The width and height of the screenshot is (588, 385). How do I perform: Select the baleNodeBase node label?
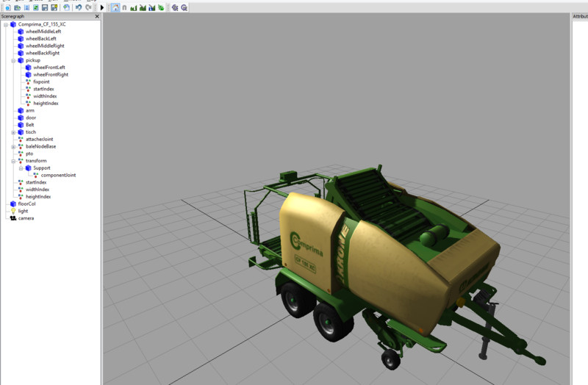coord(41,146)
